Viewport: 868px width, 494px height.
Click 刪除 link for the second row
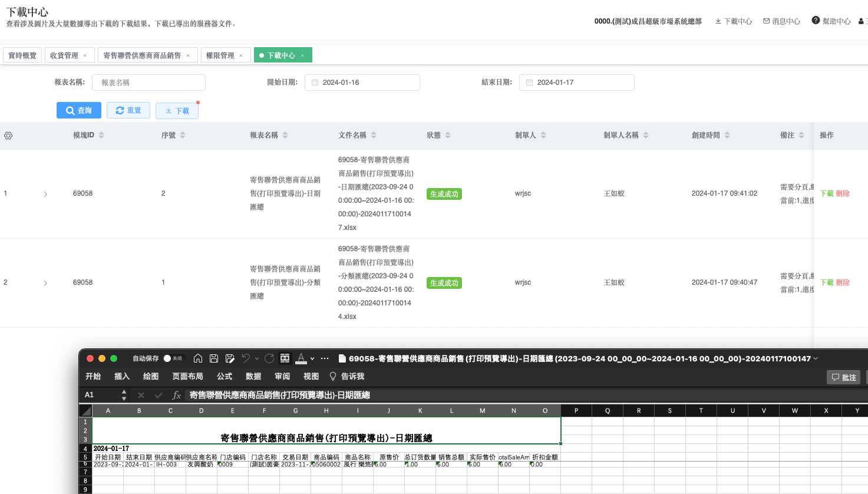tap(843, 282)
